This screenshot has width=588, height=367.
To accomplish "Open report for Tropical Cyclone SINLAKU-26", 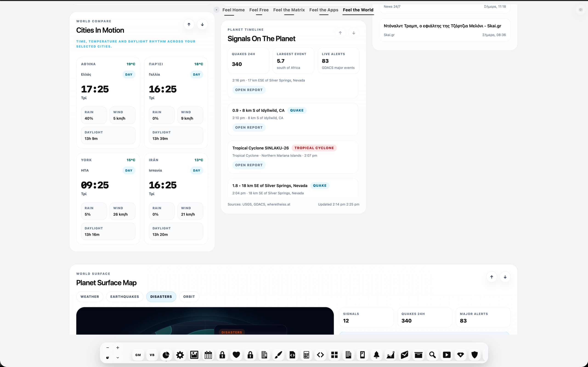I will pos(249,165).
